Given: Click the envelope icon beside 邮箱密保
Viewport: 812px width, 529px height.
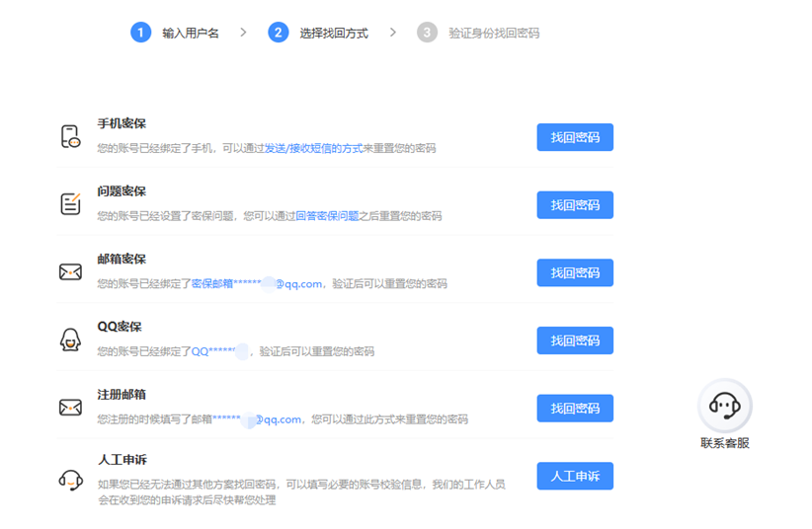Looking at the screenshot, I should tap(70, 272).
